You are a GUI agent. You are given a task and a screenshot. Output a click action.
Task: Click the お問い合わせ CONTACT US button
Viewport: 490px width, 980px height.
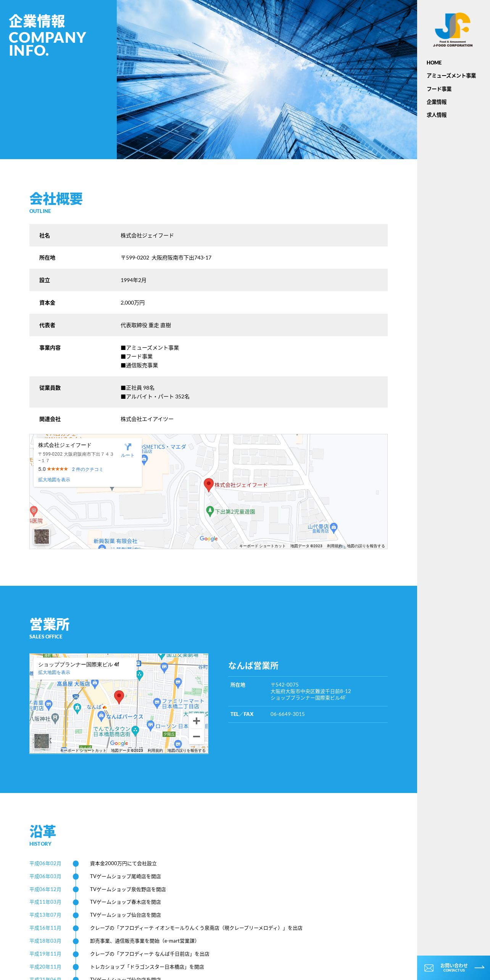click(453, 967)
